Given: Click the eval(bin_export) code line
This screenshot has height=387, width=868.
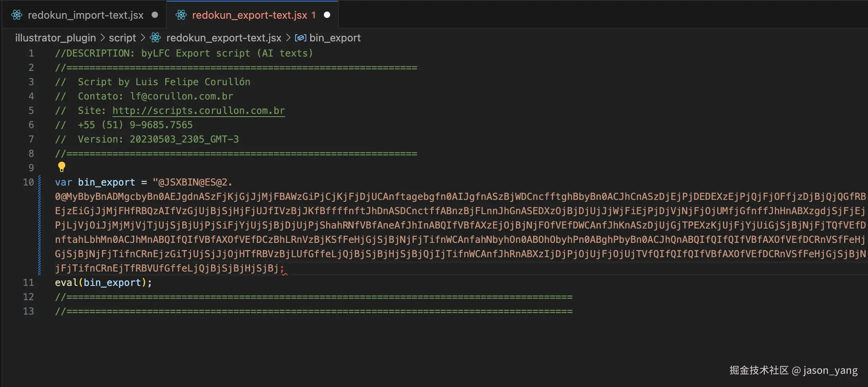Looking at the screenshot, I should point(104,283).
